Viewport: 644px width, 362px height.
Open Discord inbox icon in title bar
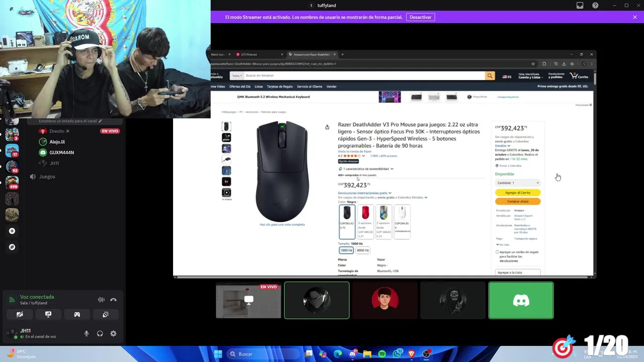click(580, 6)
